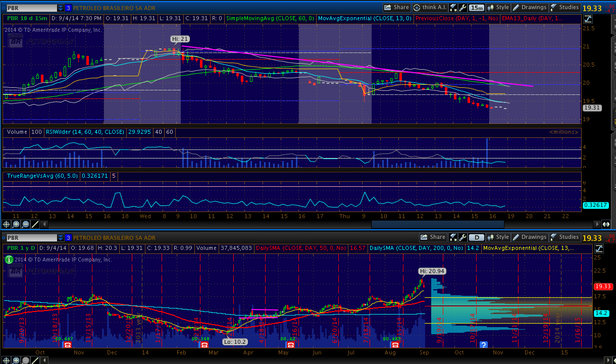The image size is (616, 364).
Task: Click the crosshair pan tool below upper chart
Action: pos(7,224)
